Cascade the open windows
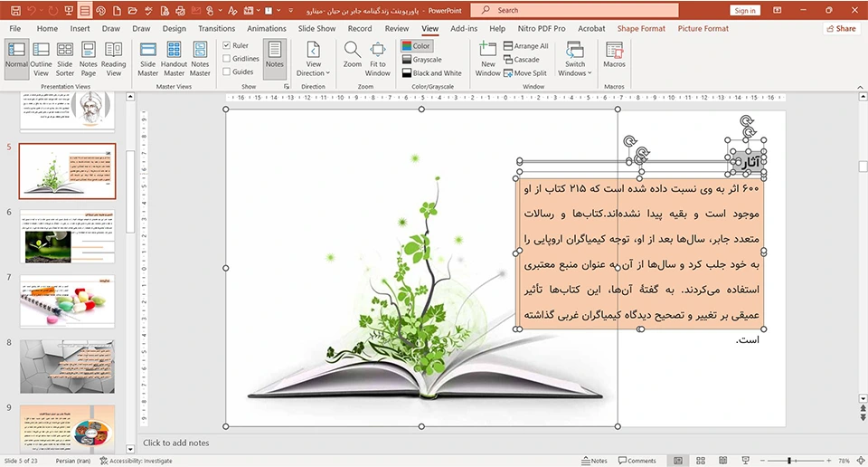868x467 pixels. (521, 59)
